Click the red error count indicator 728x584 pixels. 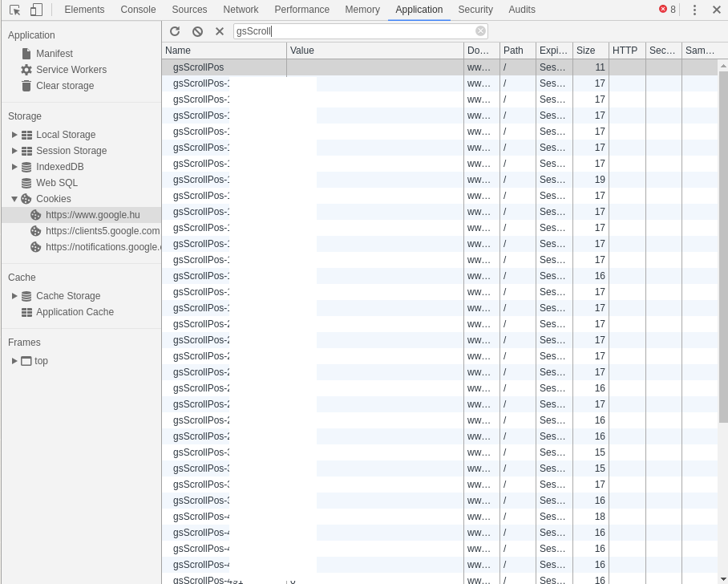tap(667, 10)
